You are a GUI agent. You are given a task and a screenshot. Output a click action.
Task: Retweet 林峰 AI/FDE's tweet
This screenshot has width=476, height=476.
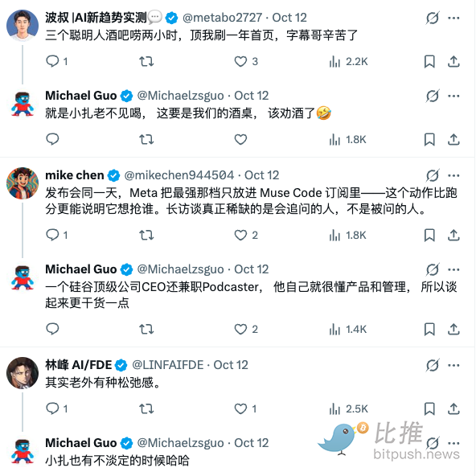[x=146, y=408]
